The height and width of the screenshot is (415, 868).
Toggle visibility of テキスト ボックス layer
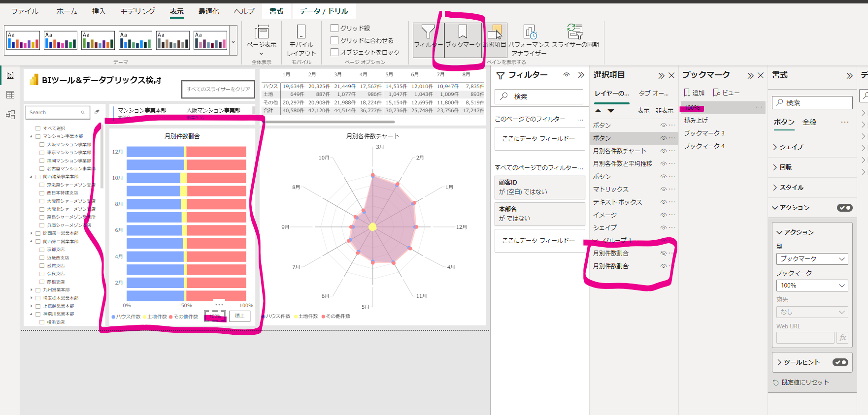click(x=663, y=202)
